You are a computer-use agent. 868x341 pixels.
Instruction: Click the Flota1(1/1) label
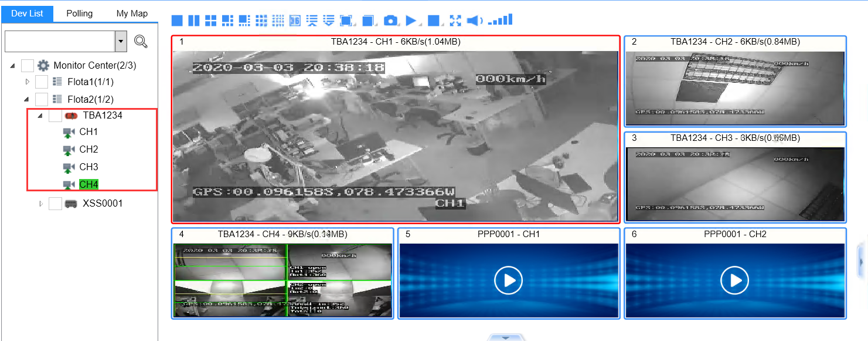click(91, 81)
